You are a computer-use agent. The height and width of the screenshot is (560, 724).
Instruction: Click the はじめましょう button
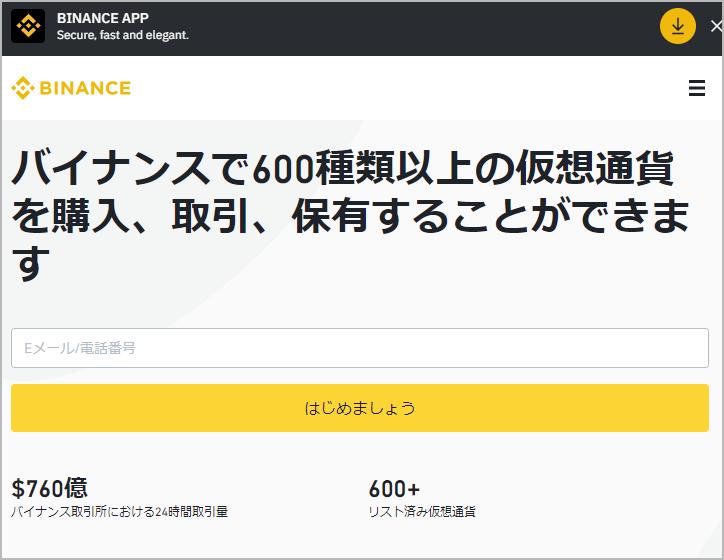click(x=360, y=408)
